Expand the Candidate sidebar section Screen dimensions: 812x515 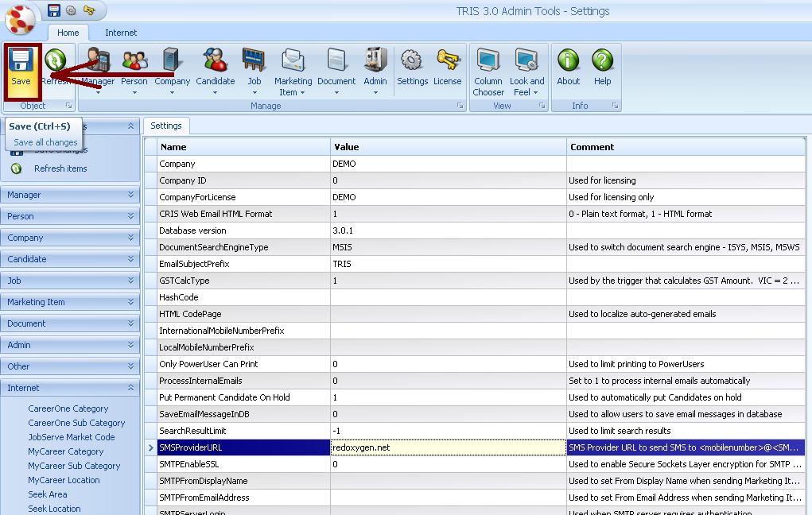[x=70, y=259]
